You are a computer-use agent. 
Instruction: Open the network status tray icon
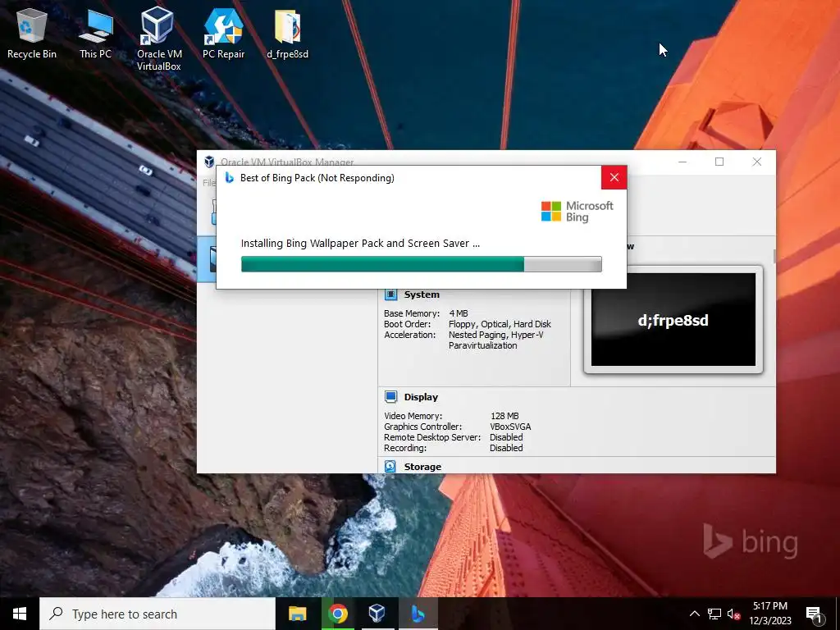tap(714, 614)
